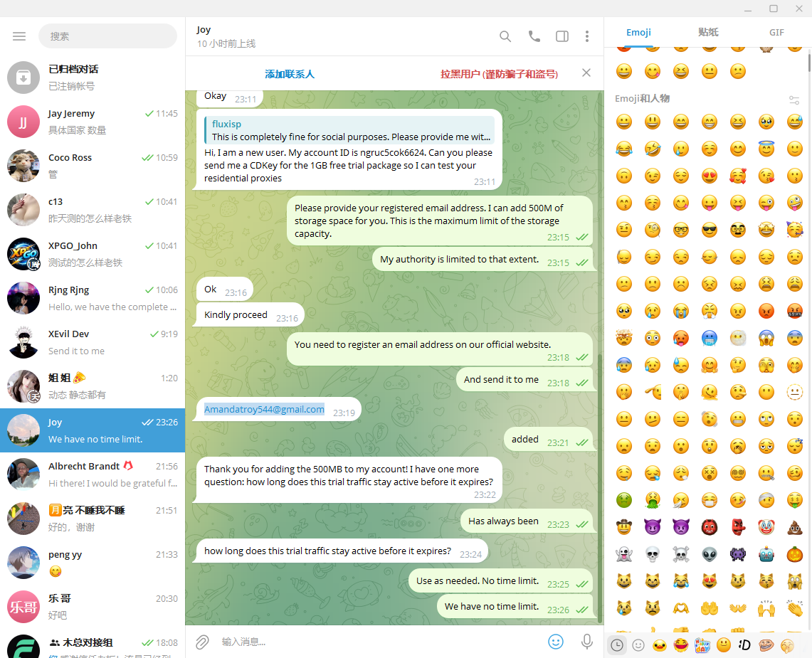Search within the Joy chat
The height and width of the screenshot is (658, 812).
(505, 36)
